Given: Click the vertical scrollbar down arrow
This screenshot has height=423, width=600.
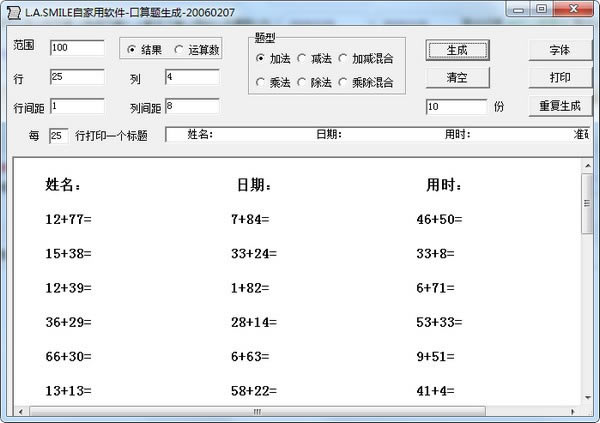Looking at the screenshot, I should [x=588, y=398].
